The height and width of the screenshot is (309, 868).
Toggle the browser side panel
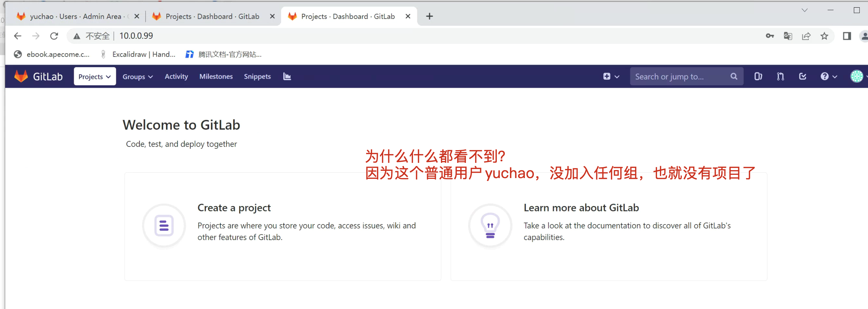pyautogui.click(x=847, y=36)
